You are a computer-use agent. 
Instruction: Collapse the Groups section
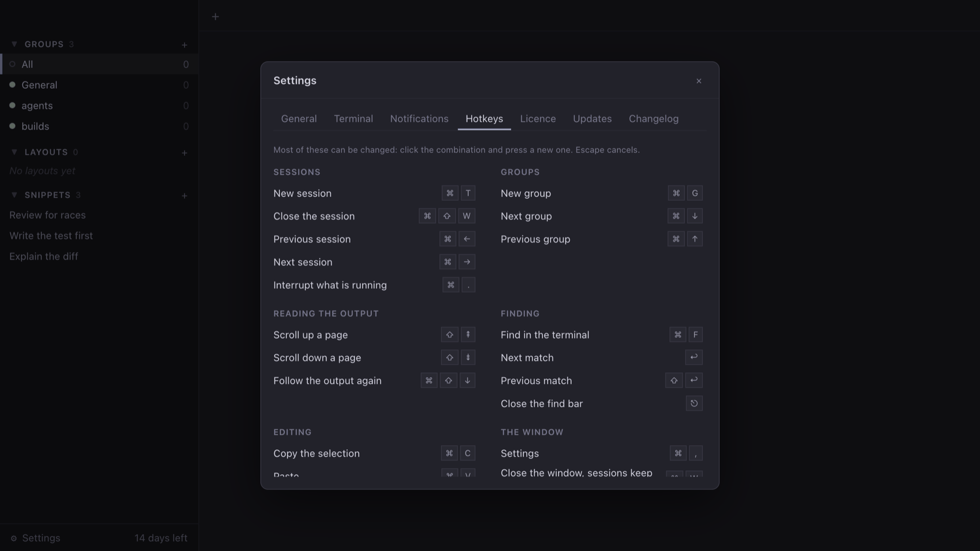pos(14,44)
